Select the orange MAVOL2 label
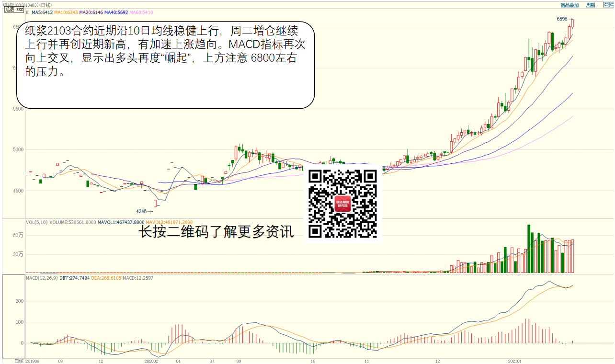This screenshot has height=364, width=615. [x=169, y=222]
